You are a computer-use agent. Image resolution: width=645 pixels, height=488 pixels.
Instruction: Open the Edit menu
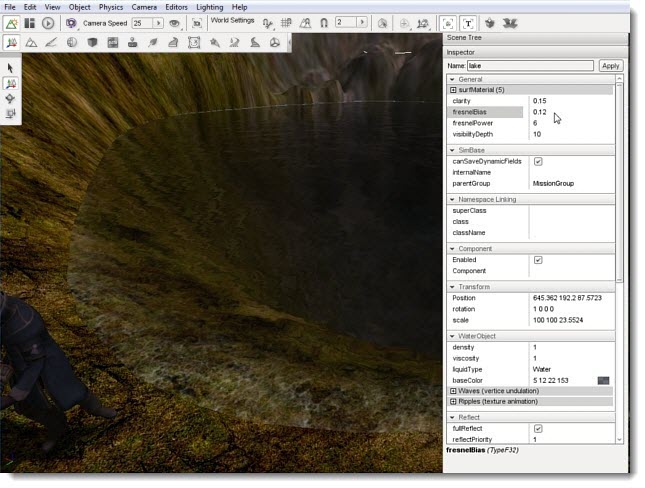pyautogui.click(x=30, y=7)
